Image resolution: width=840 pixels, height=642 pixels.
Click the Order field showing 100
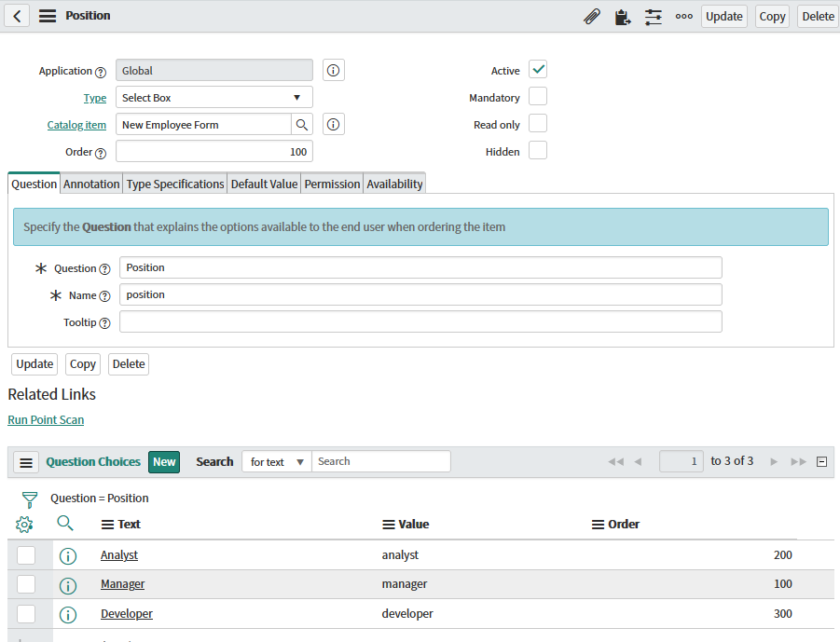tap(214, 152)
